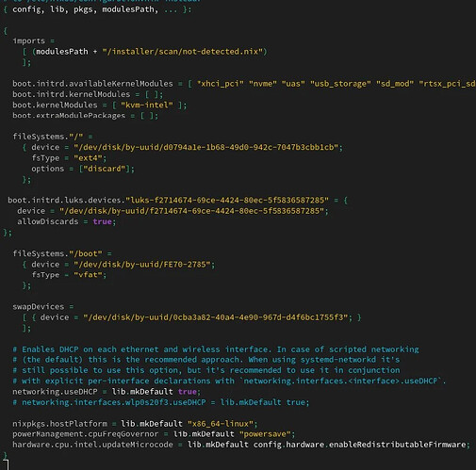Place cursor on modulesPath in imports list
Image resolution: width=476 pixels, height=470 pixels.
tap(62, 52)
